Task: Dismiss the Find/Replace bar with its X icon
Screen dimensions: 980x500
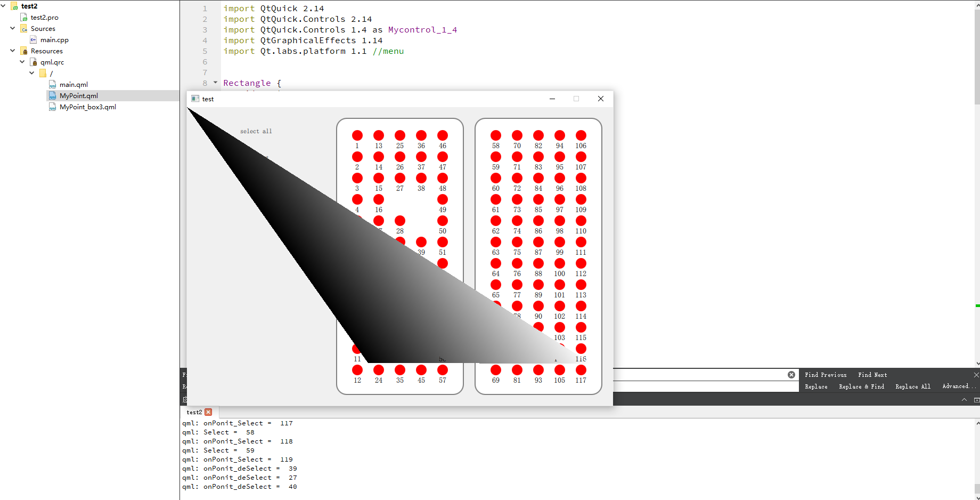Action: point(976,375)
